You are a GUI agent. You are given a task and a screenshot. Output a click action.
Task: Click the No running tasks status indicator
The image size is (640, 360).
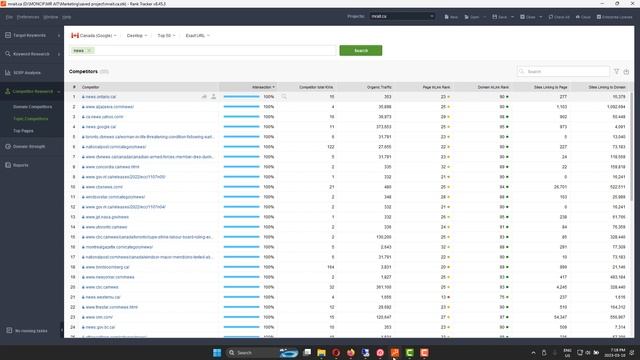click(x=27, y=331)
